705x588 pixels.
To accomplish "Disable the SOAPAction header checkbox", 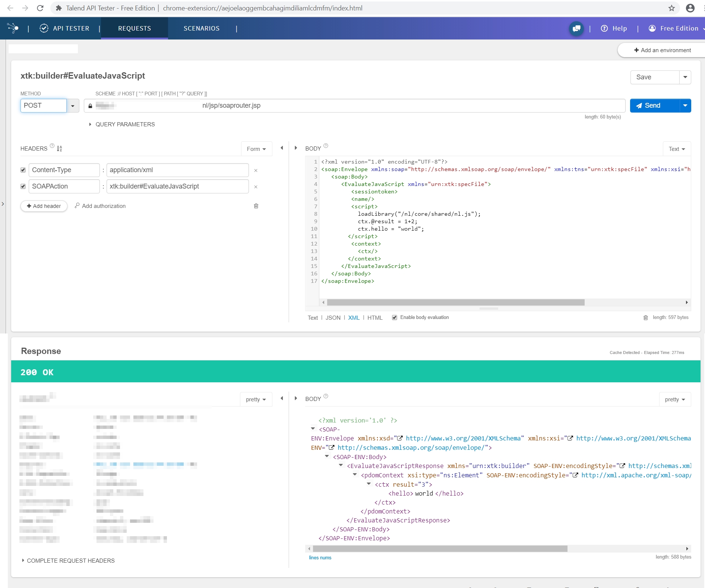I will [x=23, y=186].
